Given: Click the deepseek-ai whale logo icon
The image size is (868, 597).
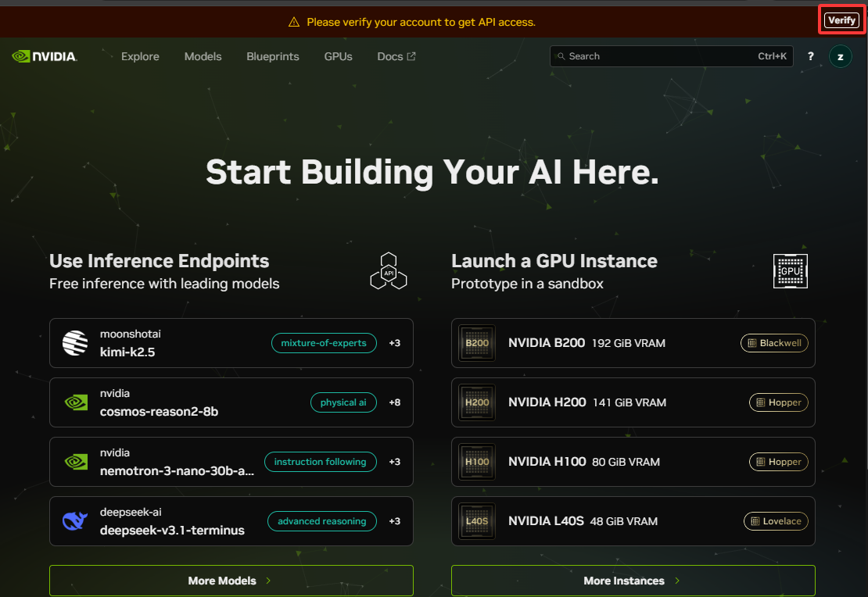Looking at the screenshot, I should pyautogui.click(x=76, y=521).
